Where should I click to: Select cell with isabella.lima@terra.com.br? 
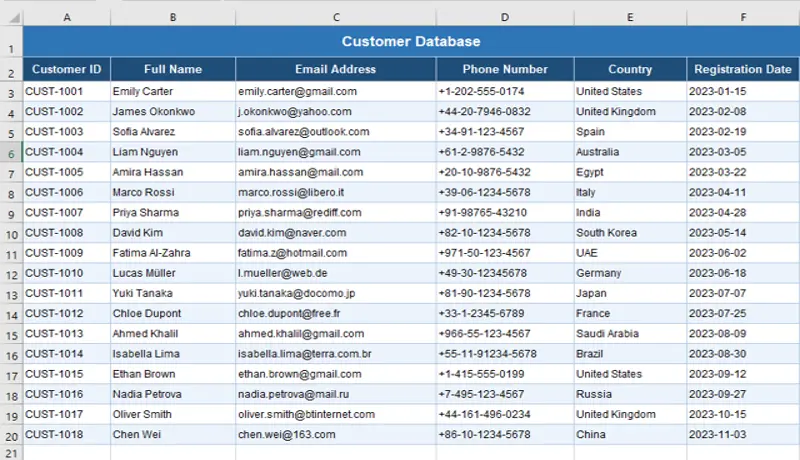[x=336, y=354]
